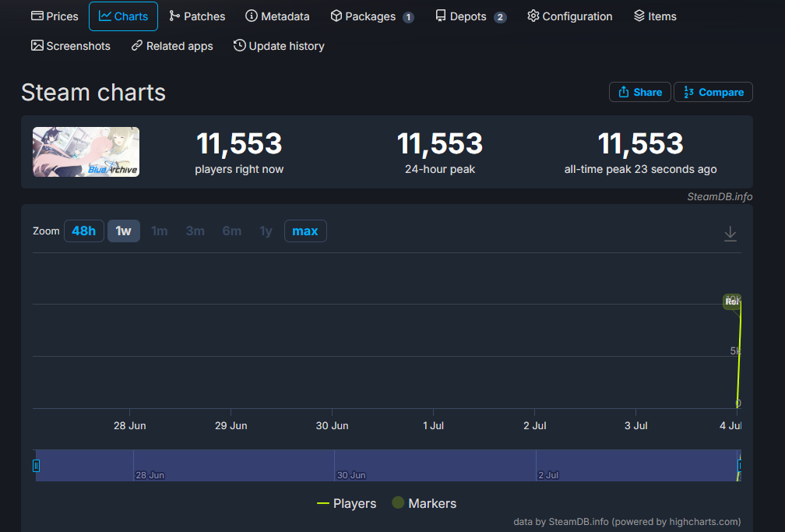The image size is (785, 532).
Task: Click the Depots count badge
Action: click(500, 18)
